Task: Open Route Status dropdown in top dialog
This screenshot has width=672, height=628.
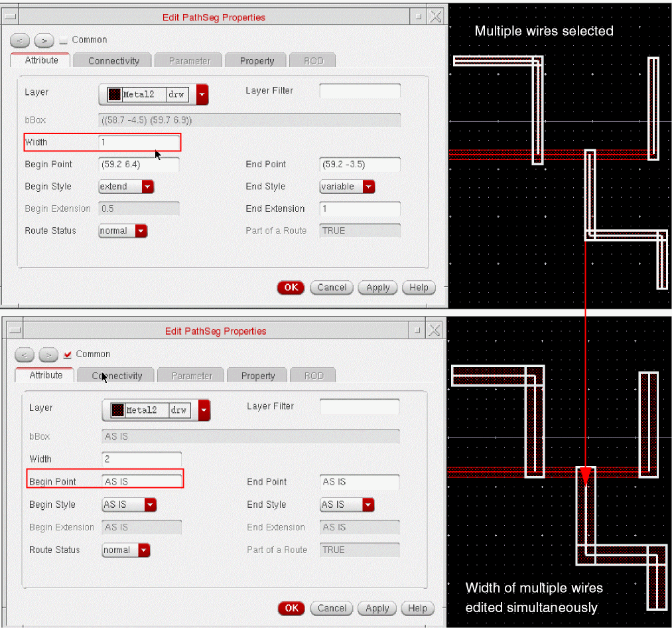Action: (x=141, y=231)
